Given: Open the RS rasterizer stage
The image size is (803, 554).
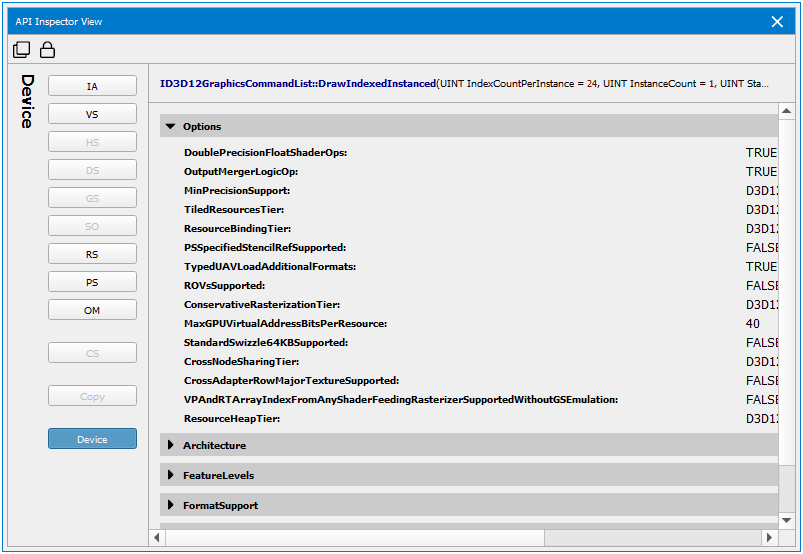Looking at the screenshot, I should tap(92, 254).
